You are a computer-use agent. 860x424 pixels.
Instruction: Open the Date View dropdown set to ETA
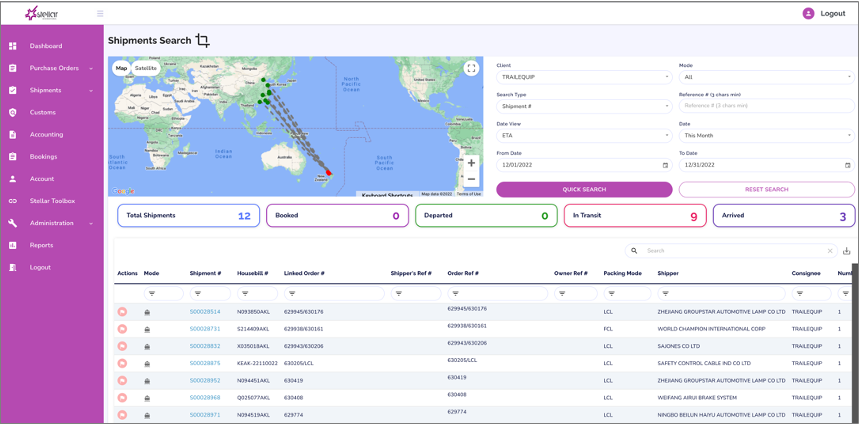coord(584,135)
